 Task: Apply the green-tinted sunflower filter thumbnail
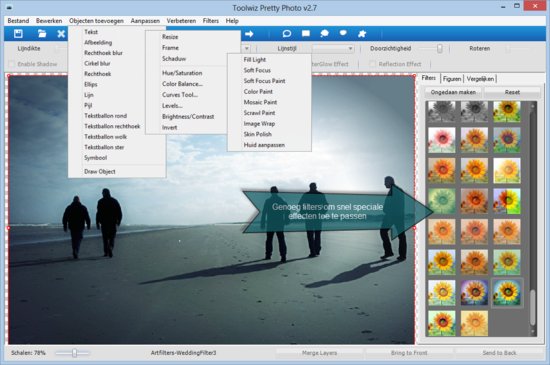[x=442, y=201]
